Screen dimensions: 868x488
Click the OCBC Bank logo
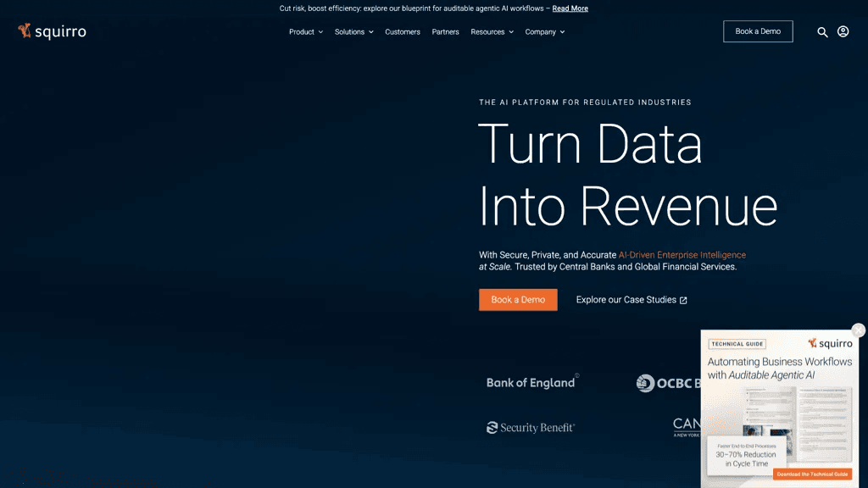668,383
